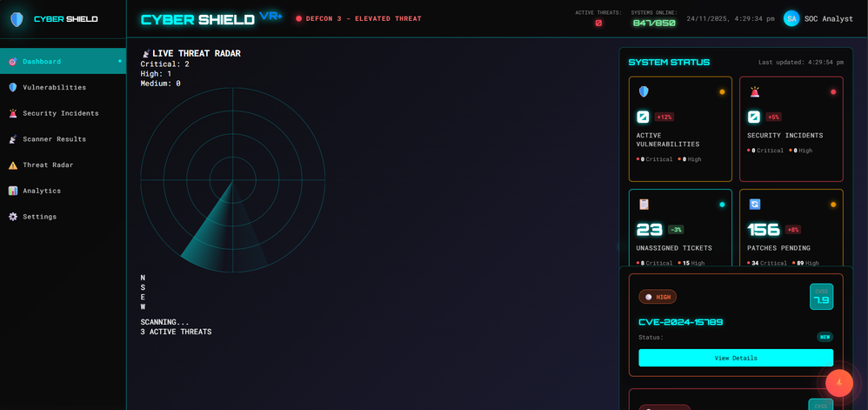Open CVE-2024-15789 title link
Viewport: 868px width, 410px height.
(x=681, y=322)
